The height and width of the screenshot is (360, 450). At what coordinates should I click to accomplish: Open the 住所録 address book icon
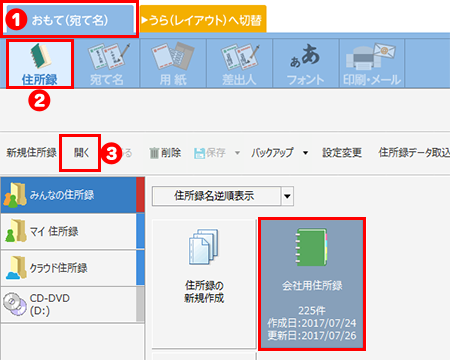[40, 64]
